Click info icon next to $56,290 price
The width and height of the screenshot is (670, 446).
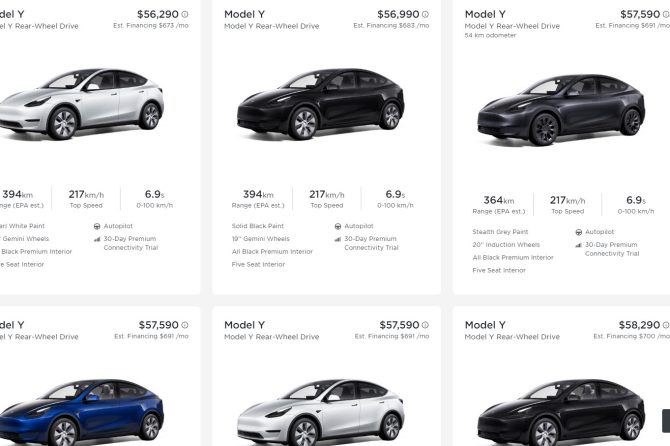click(185, 14)
